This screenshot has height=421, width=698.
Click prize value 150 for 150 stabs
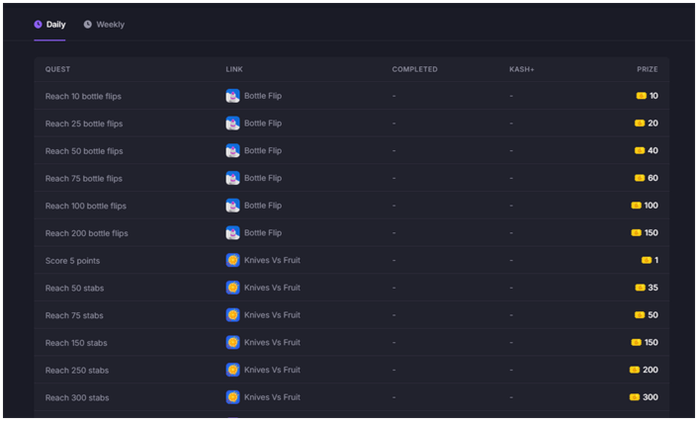pos(651,343)
